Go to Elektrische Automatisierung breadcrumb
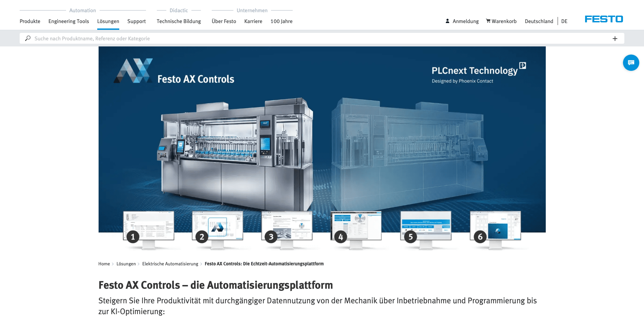Viewport: 644px width, 325px height. [x=170, y=264]
